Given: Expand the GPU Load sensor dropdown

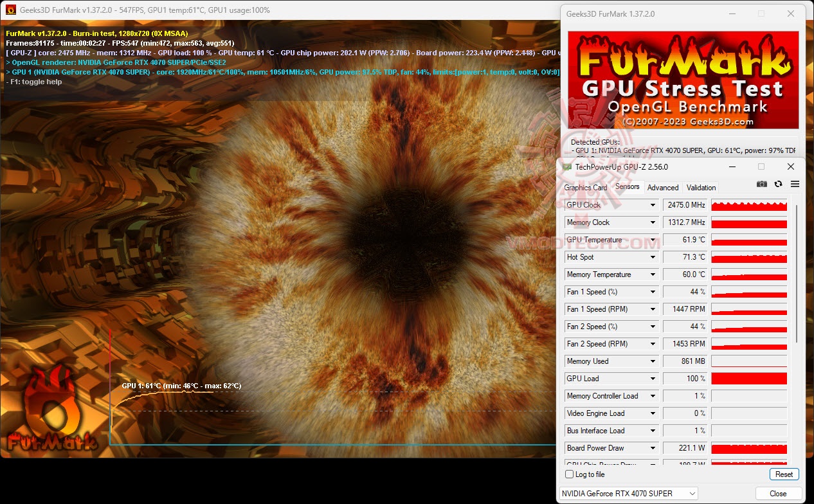Looking at the screenshot, I should click(x=653, y=379).
